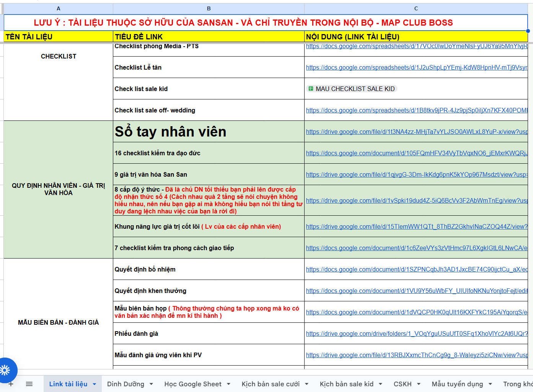Select the red LƯU Ý notice title cell
The image size is (533, 392).
click(266, 23)
